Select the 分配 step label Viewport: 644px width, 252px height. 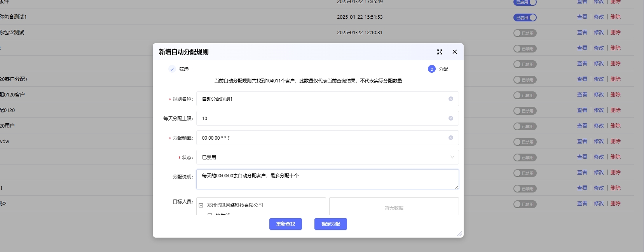pos(443,69)
